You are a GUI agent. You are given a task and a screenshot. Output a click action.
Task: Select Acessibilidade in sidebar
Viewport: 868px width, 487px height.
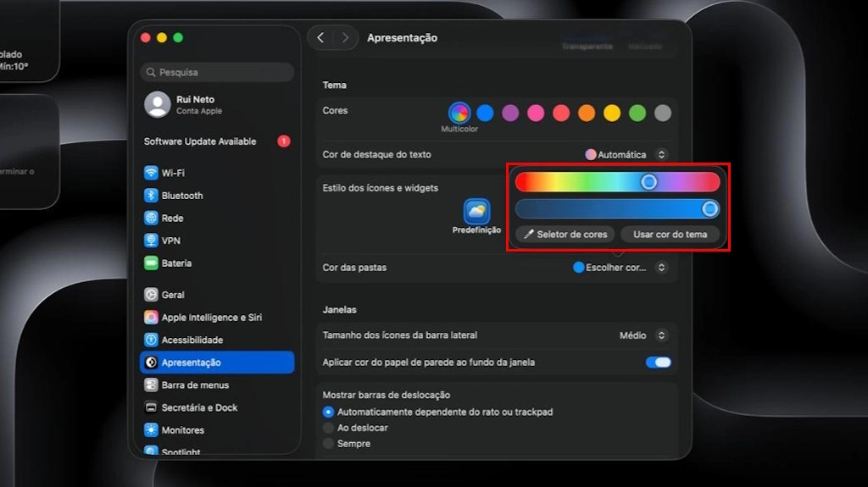point(192,340)
